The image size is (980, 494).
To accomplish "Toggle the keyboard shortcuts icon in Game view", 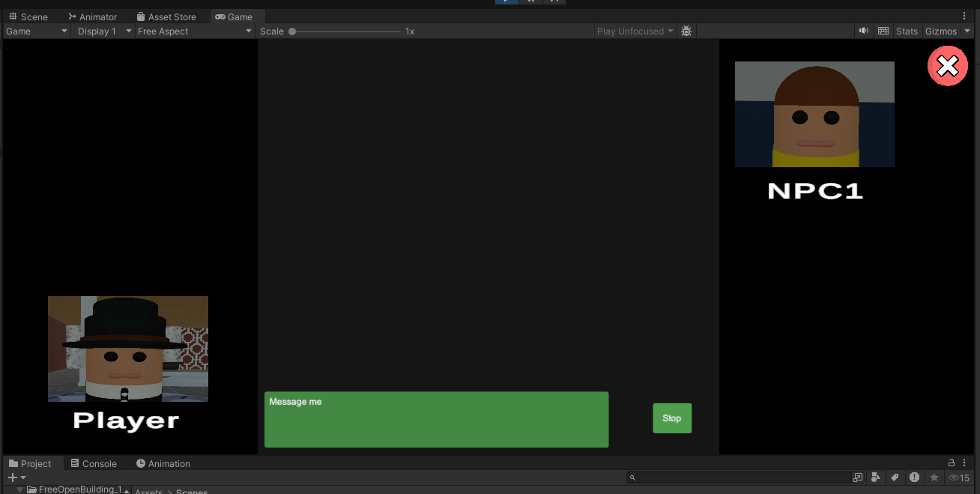I will [x=883, y=31].
